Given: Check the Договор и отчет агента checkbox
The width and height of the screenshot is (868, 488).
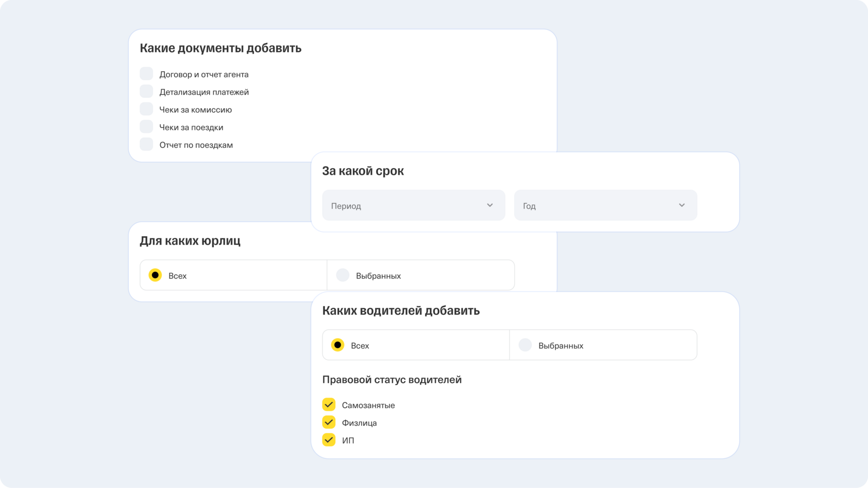Looking at the screenshot, I should 146,73.
